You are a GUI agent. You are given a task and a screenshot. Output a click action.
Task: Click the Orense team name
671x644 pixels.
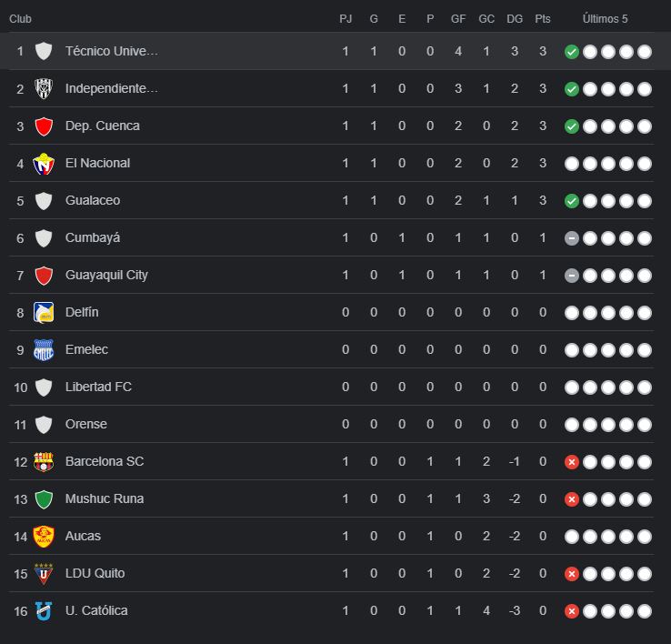click(x=85, y=424)
